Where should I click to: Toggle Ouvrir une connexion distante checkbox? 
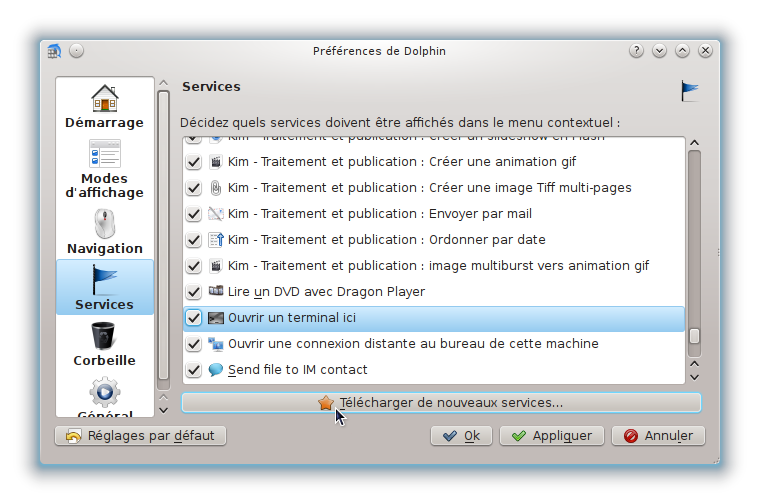(193, 344)
